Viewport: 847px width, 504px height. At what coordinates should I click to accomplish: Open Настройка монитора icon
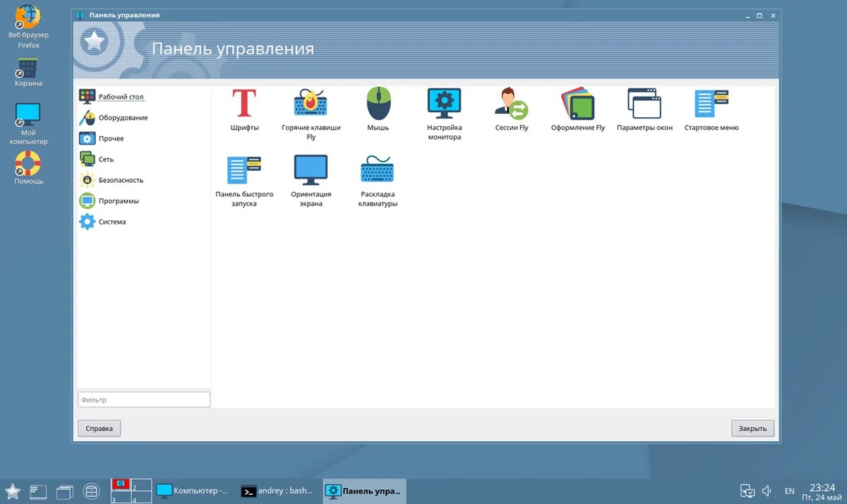(x=444, y=103)
